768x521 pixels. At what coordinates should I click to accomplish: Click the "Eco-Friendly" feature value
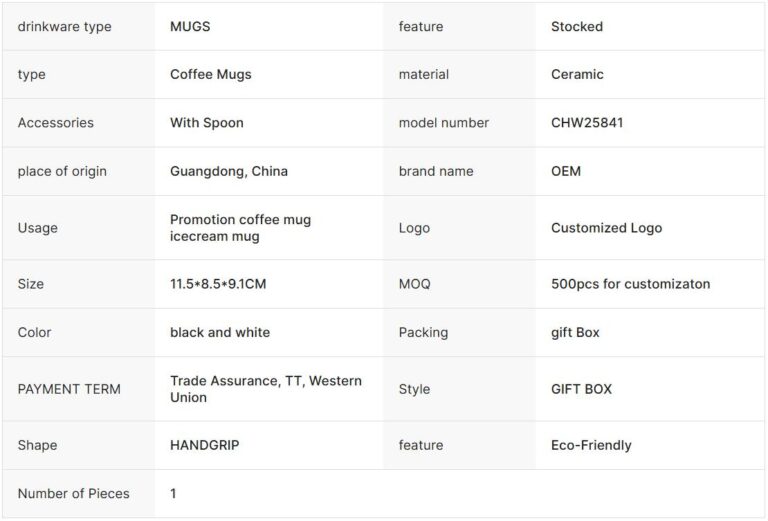click(x=591, y=445)
